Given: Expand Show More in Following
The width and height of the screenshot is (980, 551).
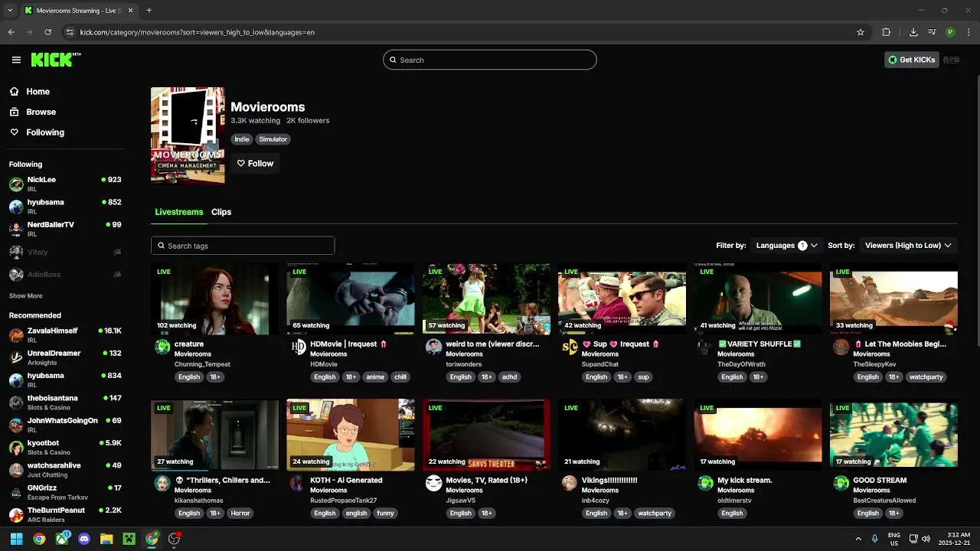Looking at the screenshot, I should (x=26, y=296).
